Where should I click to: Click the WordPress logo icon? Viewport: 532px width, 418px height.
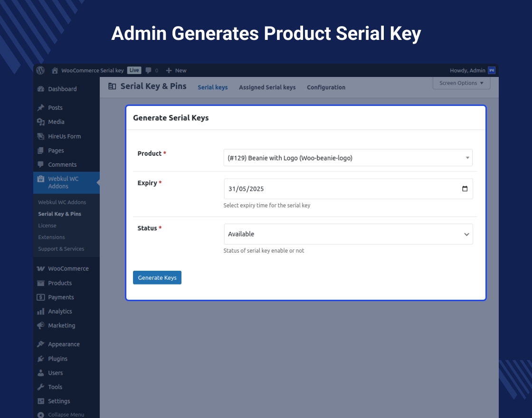pyautogui.click(x=41, y=70)
